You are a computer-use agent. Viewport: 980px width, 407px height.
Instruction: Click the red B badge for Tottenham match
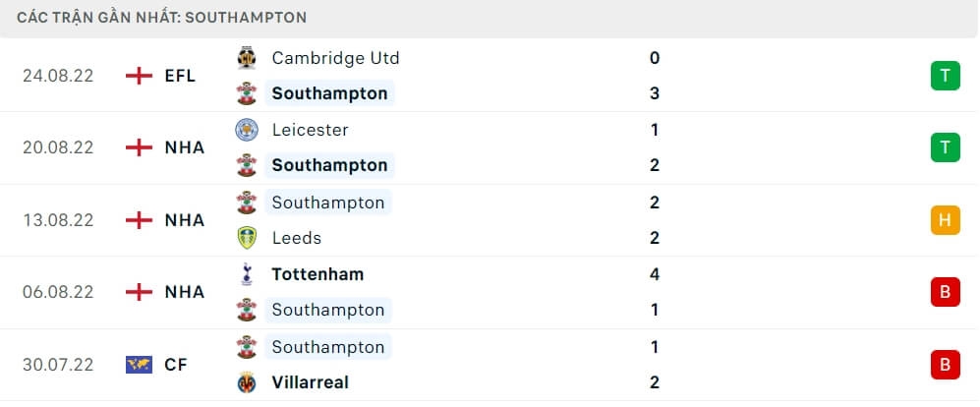[x=945, y=292]
